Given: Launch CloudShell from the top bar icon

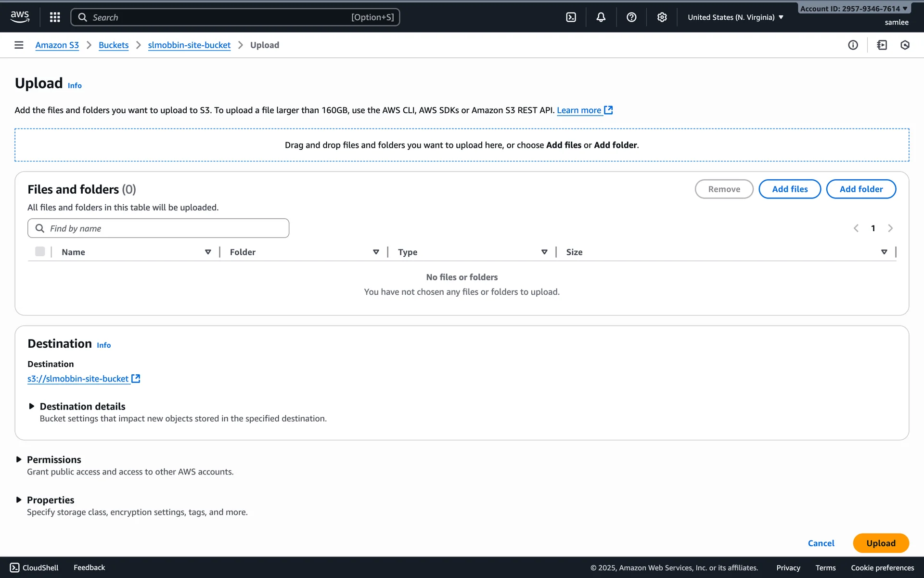Looking at the screenshot, I should (571, 17).
